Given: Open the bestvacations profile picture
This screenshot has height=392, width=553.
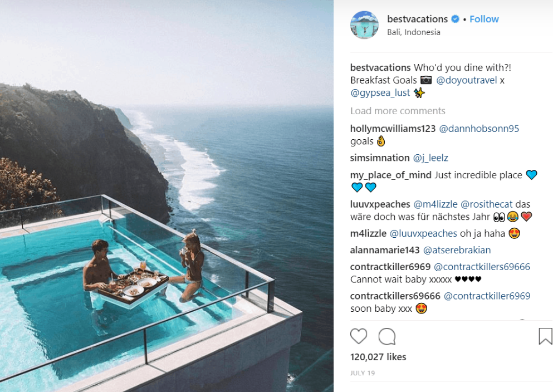Looking at the screenshot, I should pos(364,24).
